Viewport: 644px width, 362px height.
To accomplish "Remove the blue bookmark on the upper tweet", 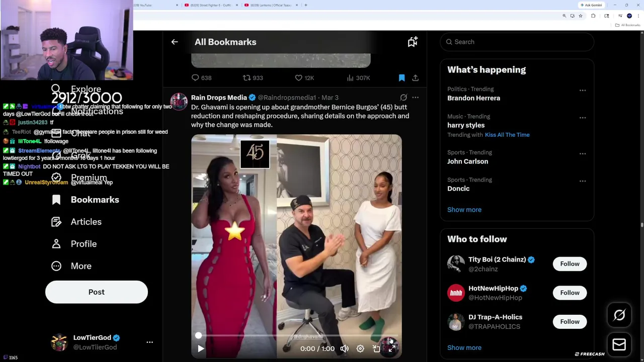I will tap(401, 78).
